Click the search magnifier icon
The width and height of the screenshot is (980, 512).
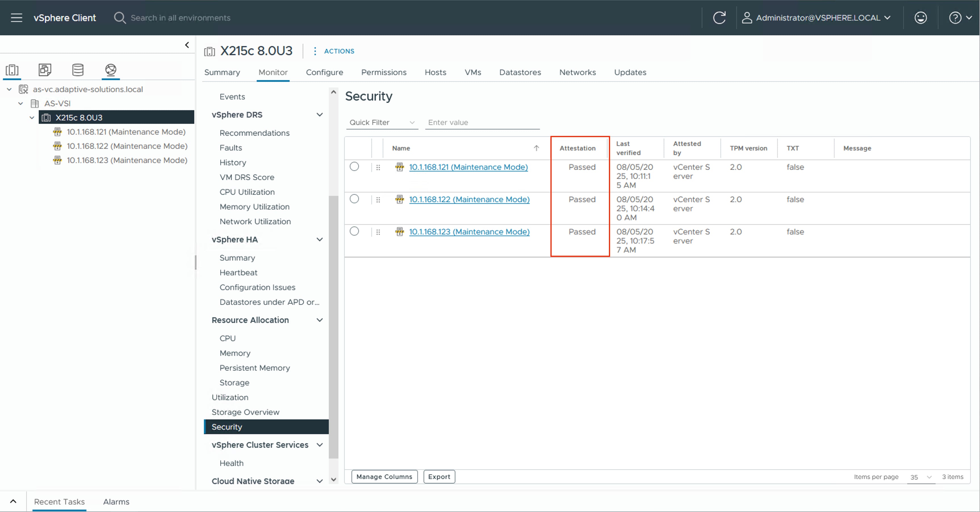[120, 18]
